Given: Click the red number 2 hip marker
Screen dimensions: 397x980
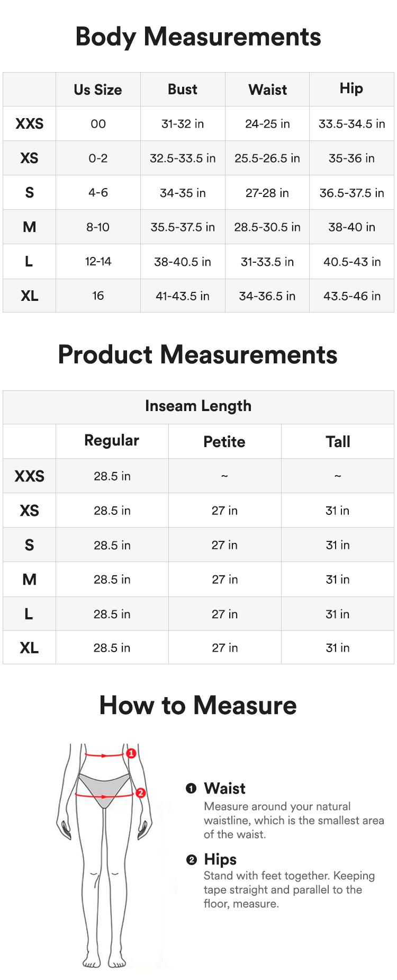Looking at the screenshot, I should click(x=140, y=793).
